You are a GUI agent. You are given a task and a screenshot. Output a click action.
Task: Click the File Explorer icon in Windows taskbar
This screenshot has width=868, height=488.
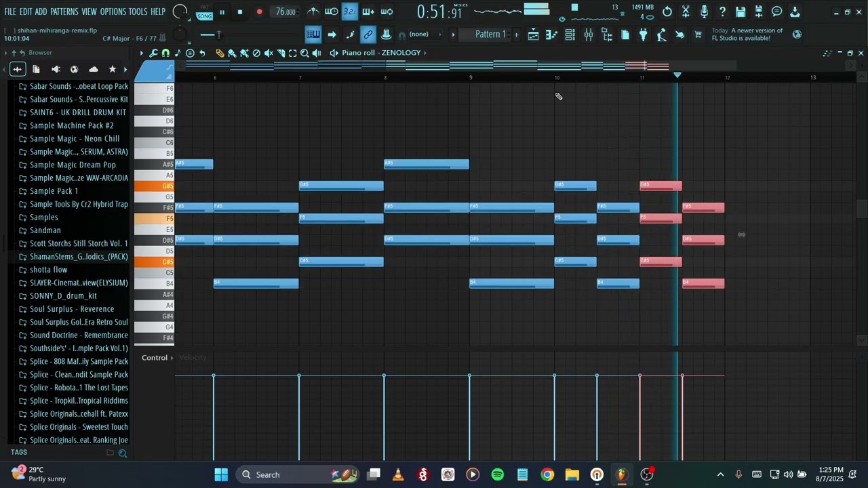[572, 474]
